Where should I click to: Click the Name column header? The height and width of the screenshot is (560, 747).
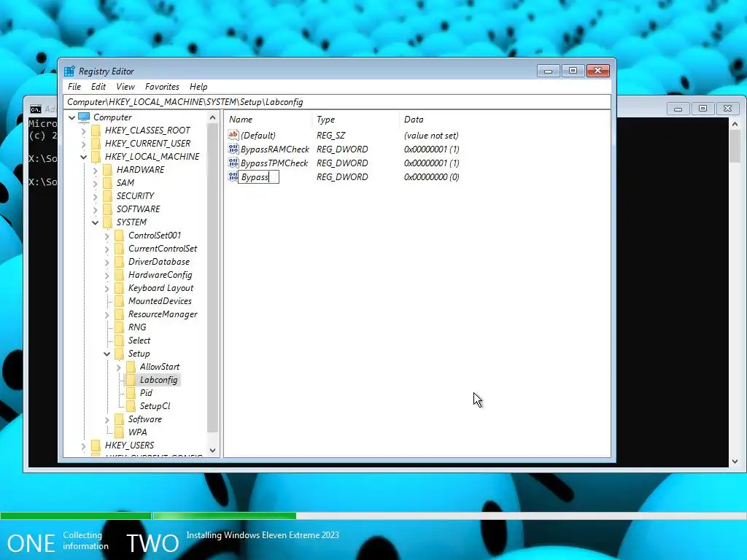pyautogui.click(x=268, y=120)
